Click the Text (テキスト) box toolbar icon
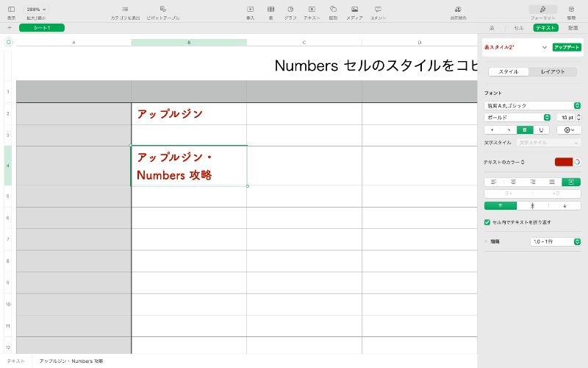Viewport: 588px width, 368px height. [x=312, y=10]
